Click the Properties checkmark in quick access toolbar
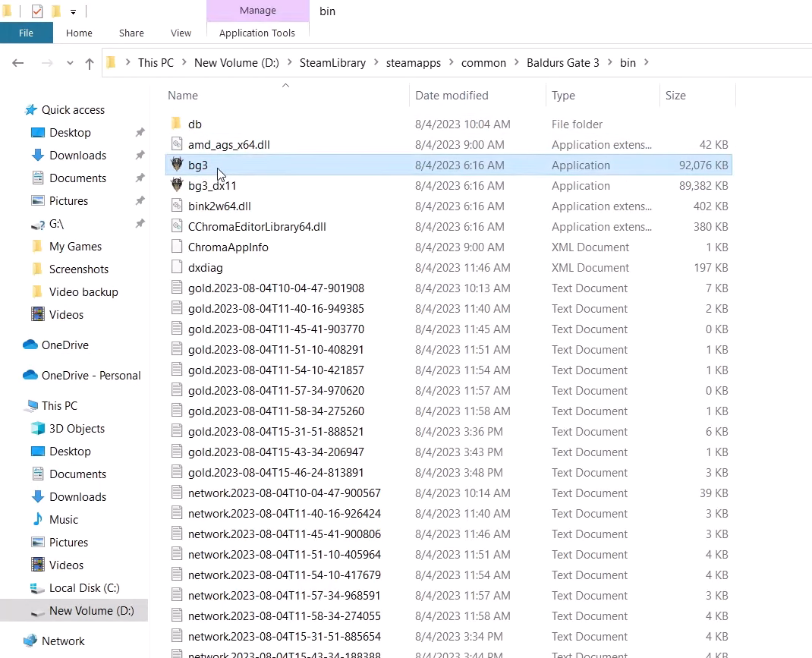Image resolution: width=812 pixels, height=658 pixels. 37,11
